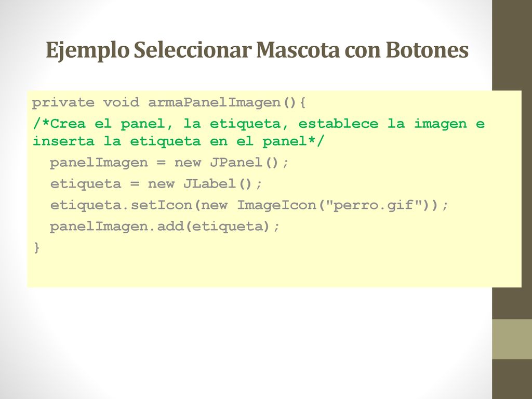Click the 'panelImagen = new JPanel();' line
This screenshot has height=399, width=532.
click(x=169, y=163)
